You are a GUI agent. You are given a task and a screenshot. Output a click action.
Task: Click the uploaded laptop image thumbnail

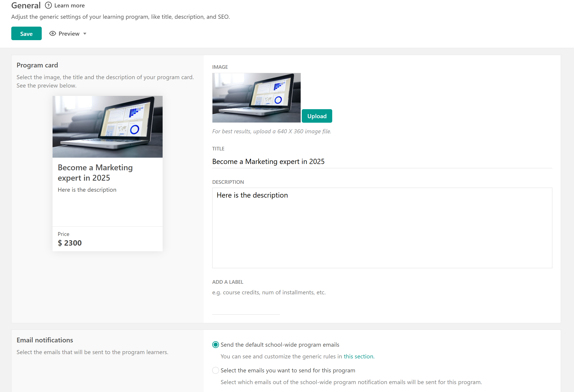pyautogui.click(x=256, y=98)
